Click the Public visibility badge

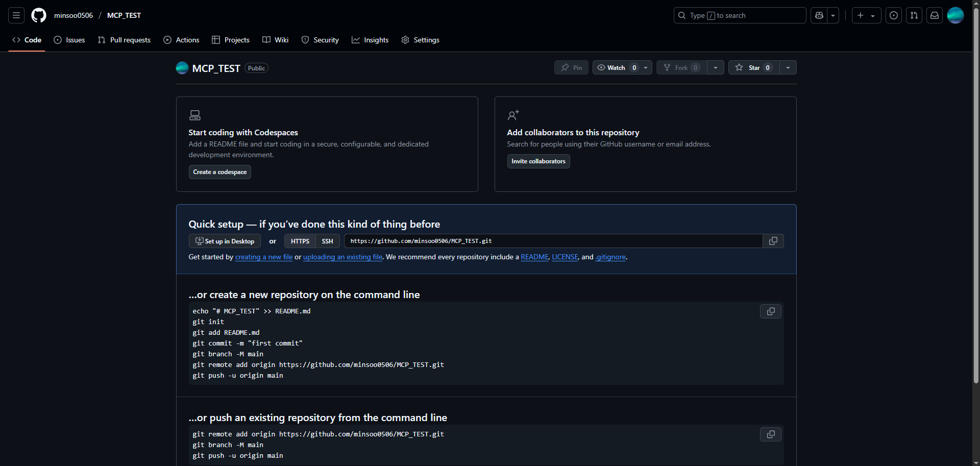coord(256,68)
